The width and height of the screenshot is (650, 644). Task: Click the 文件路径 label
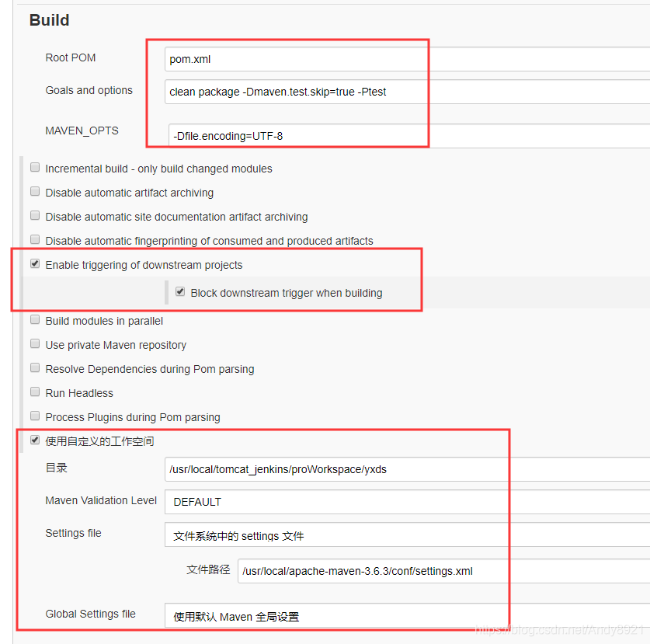tap(209, 569)
